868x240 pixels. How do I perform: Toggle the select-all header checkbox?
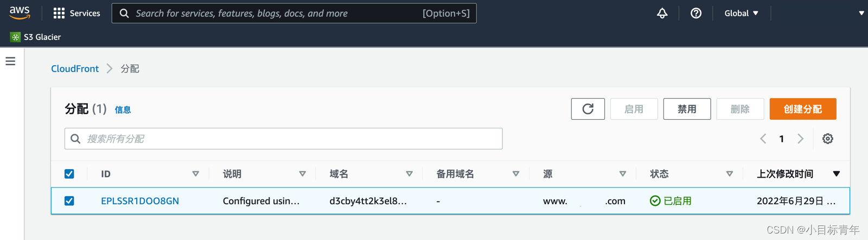coord(69,174)
